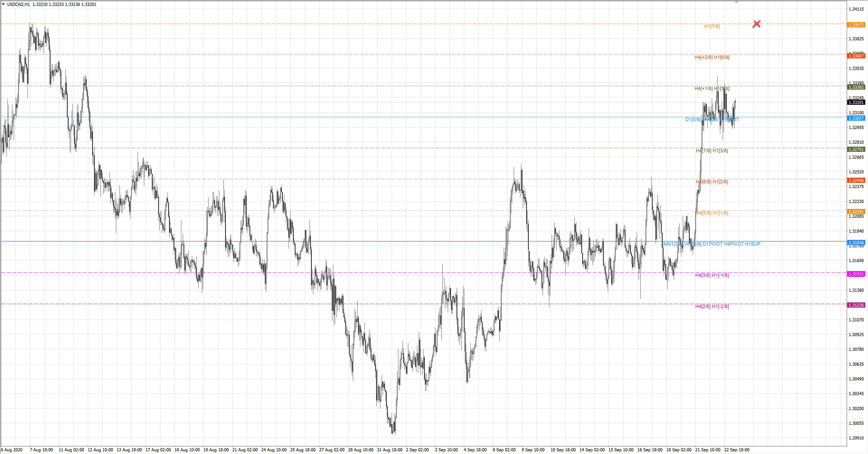Open the USDCAD,H1 chart dropdown arrow
Image resolution: width=868 pixels, height=454 pixels.
pos(3,4)
